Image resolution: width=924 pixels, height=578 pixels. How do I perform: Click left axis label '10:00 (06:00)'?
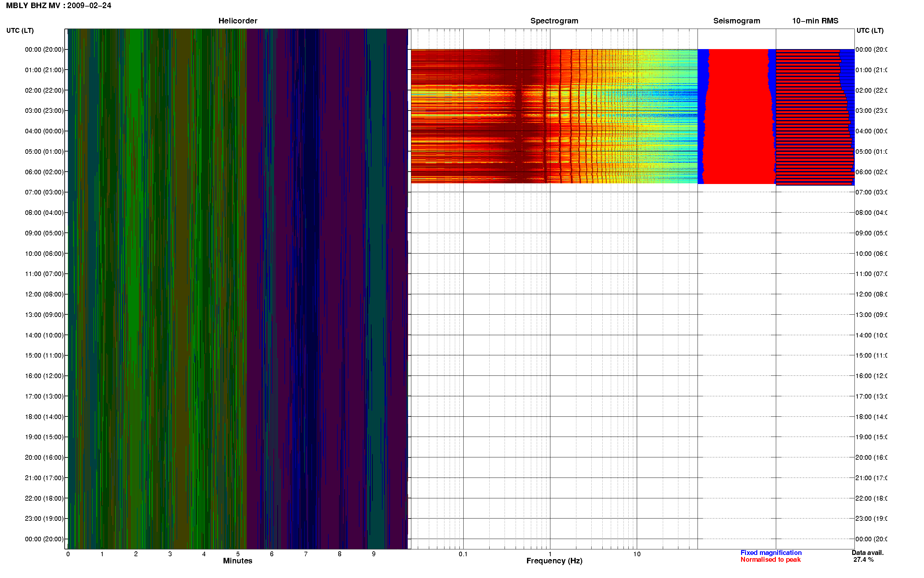44,254
